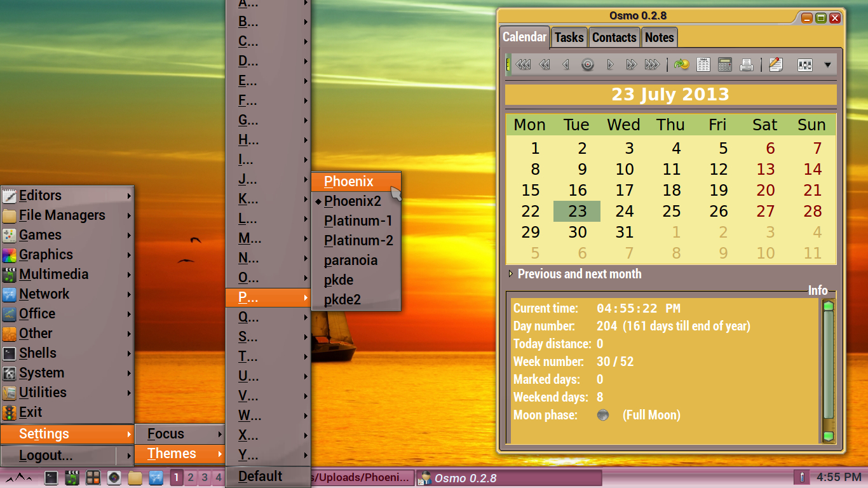Viewport: 868px width, 488px height.
Task: Expand Previous and next month section
Action: (575, 274)
